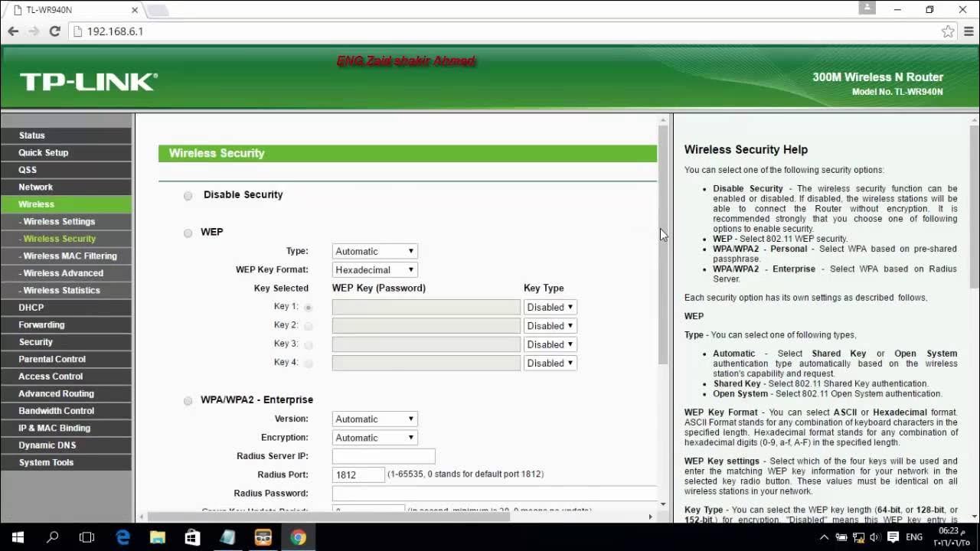Open volume control in tray
Screen dimensions: 980x551
tap(875, 537)
